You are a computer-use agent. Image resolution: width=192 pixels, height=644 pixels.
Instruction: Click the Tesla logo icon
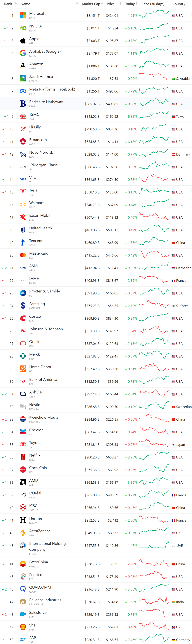click(x=23, y=192)
